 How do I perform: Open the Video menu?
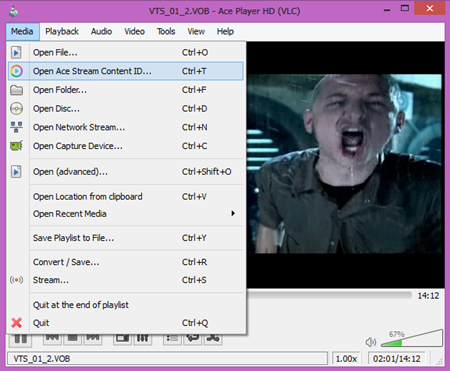tap(134, 32)
